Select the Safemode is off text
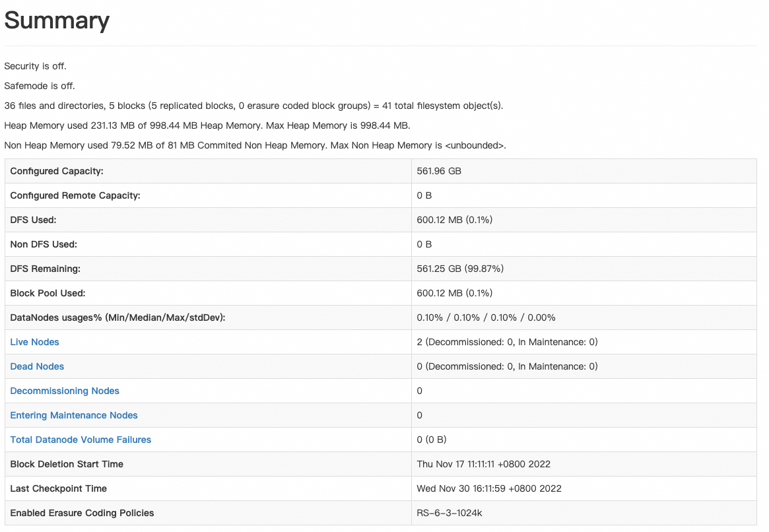Image resolution: width=769 pixels, height=532 pixels. [x=38, y=86]
